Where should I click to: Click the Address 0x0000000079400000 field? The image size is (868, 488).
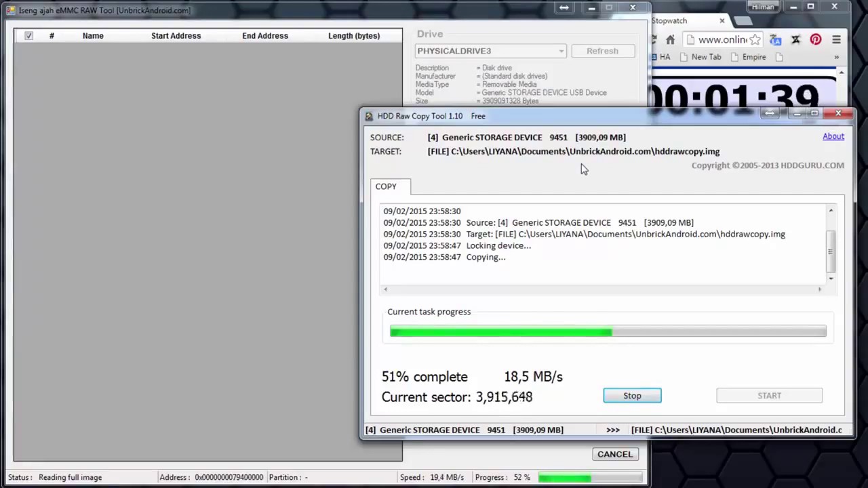(x=211, y=477)
